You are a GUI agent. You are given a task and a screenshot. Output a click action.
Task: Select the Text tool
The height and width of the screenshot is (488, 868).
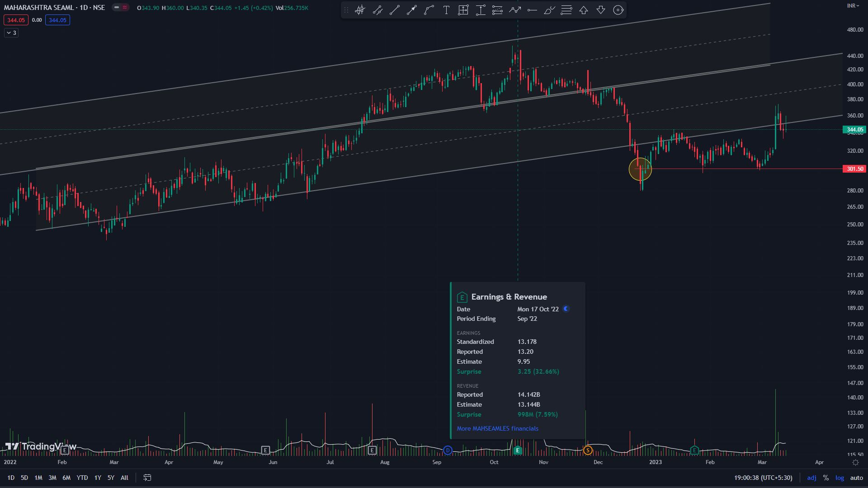[446, 10]
